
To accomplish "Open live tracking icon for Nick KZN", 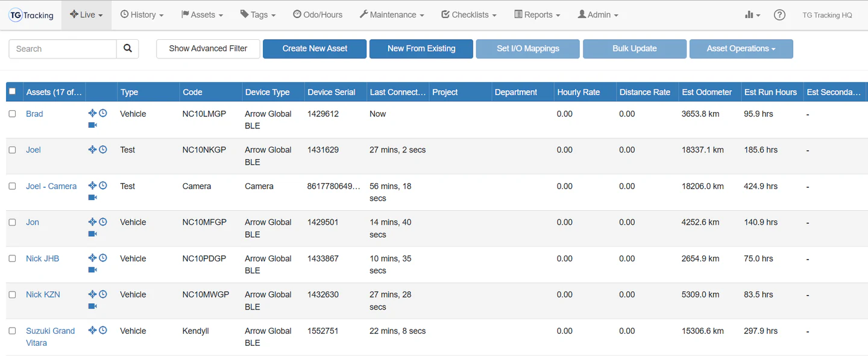I will point(92,294).
